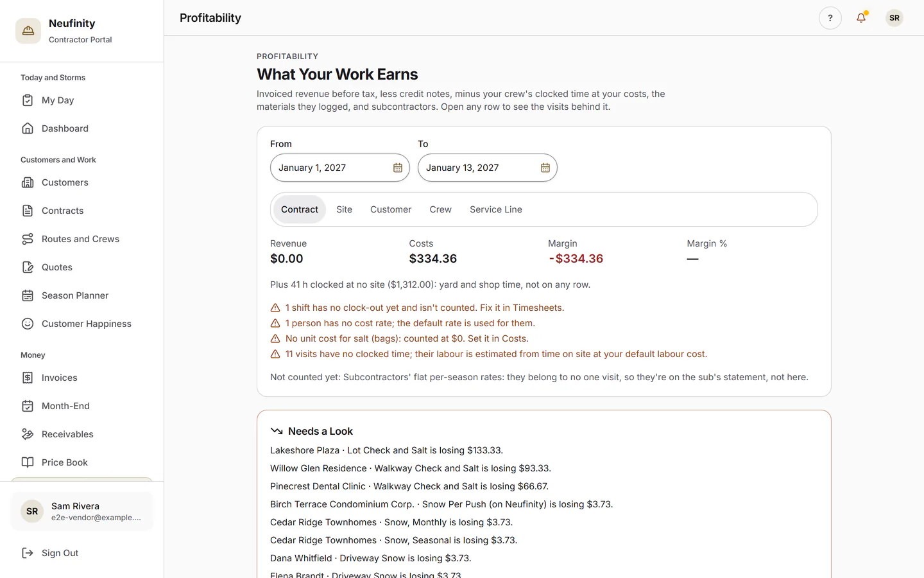Switch to the Site tab
The width and height of the screenshot is (924, 578).
344,209
